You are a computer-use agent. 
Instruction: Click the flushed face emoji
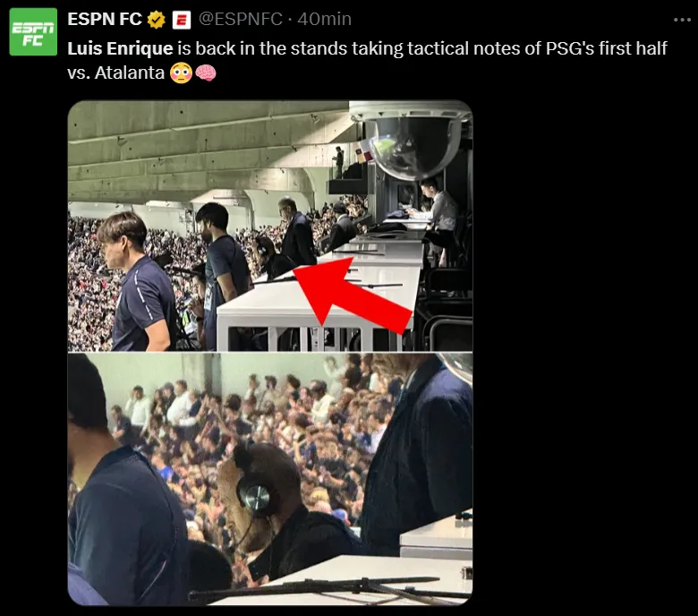point(181,73)
